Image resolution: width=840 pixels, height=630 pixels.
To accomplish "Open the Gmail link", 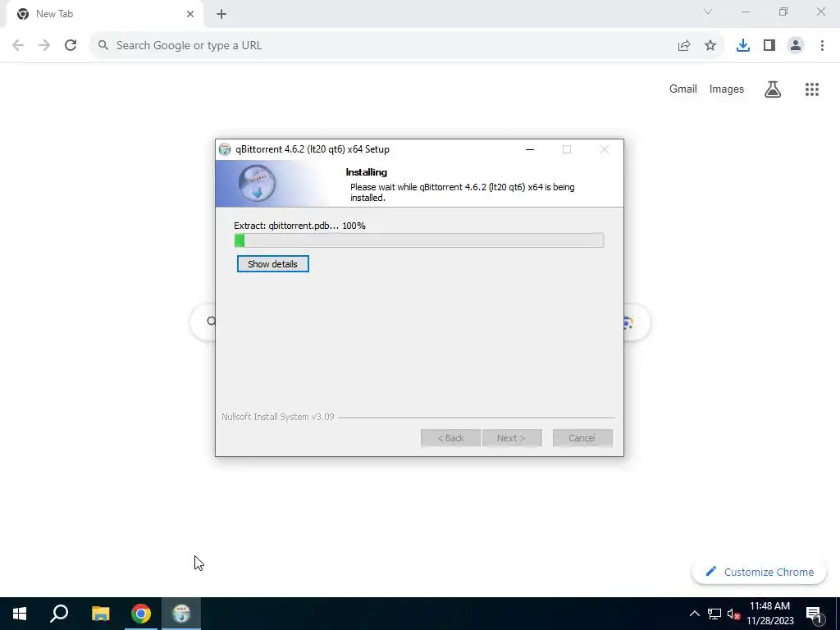I will (683, 89).
